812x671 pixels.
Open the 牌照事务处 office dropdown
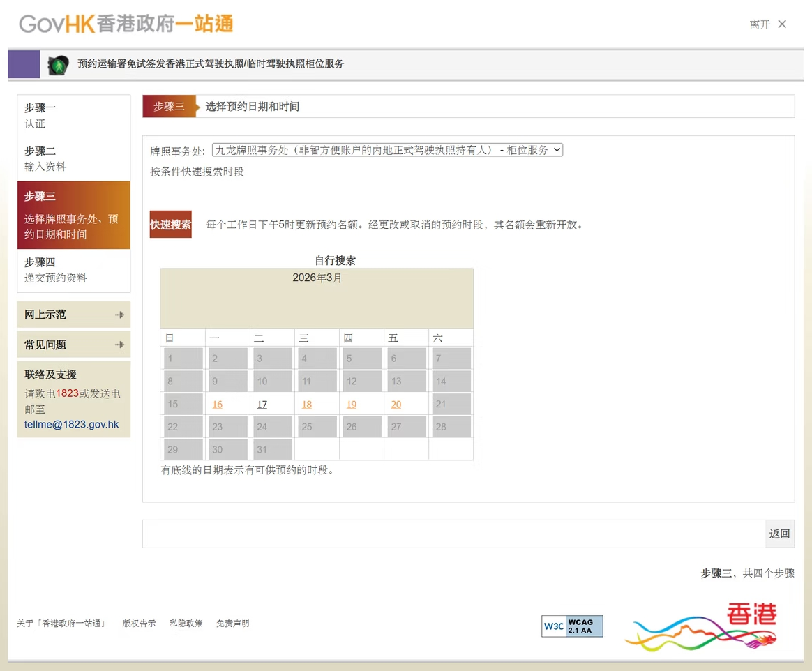(387, 149)
